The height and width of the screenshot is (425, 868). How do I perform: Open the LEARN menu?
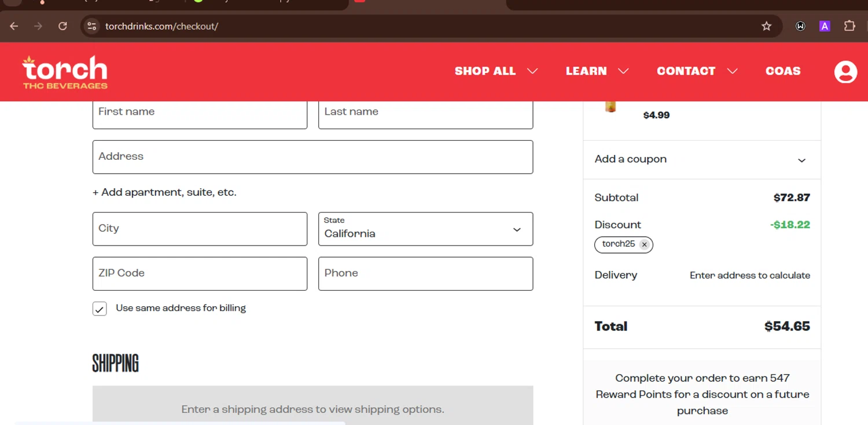tap(586, 71)
